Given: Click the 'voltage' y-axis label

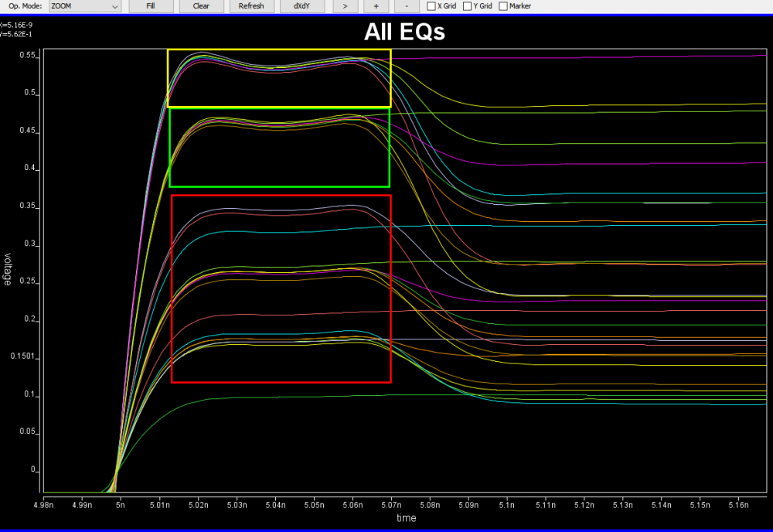Looking at the screenshot, I should pyautogui.click(x=9, y=270).
